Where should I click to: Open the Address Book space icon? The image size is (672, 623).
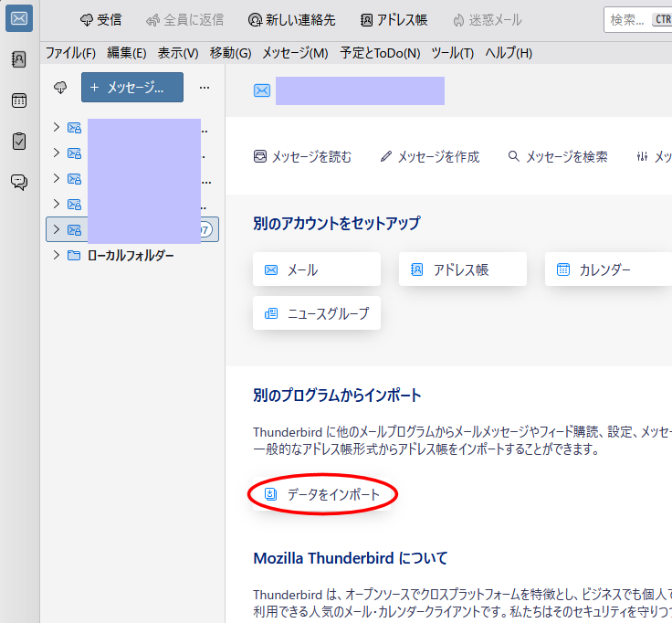point(19,59)
